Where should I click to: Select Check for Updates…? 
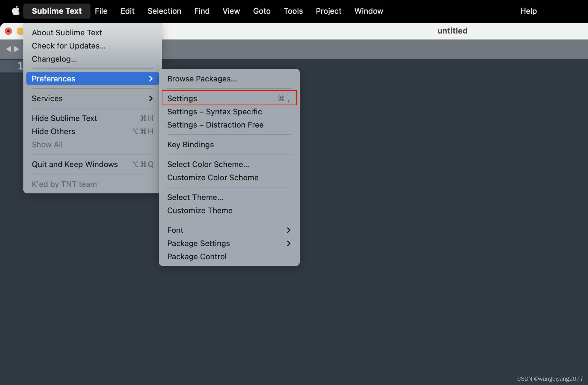(x=93, y=46)
